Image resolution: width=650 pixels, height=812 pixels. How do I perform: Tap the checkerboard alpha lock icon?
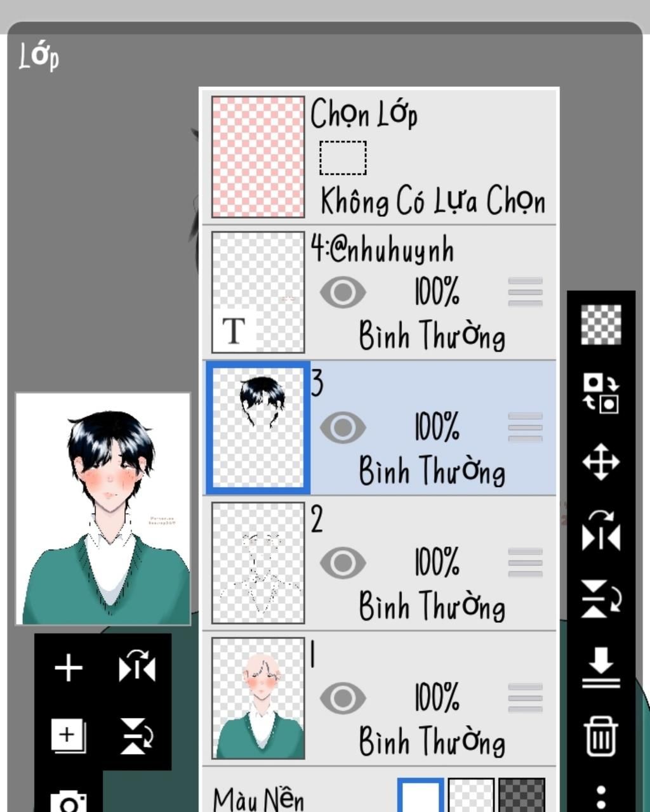pos(601,325)
